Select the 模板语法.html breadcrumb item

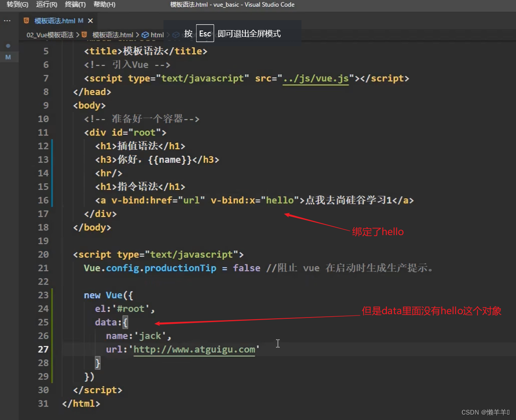pos(112,35)
